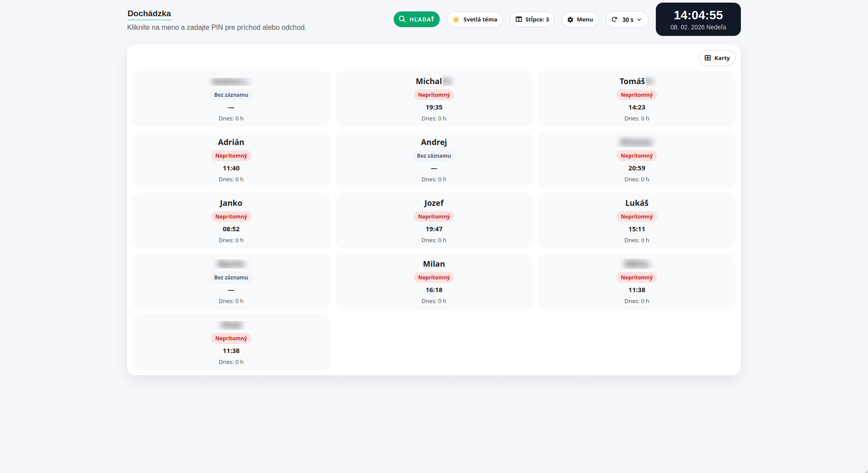Choose the Andrej card with Bez záznamu
The image size is (868, 473).
(x=434, y=160)
